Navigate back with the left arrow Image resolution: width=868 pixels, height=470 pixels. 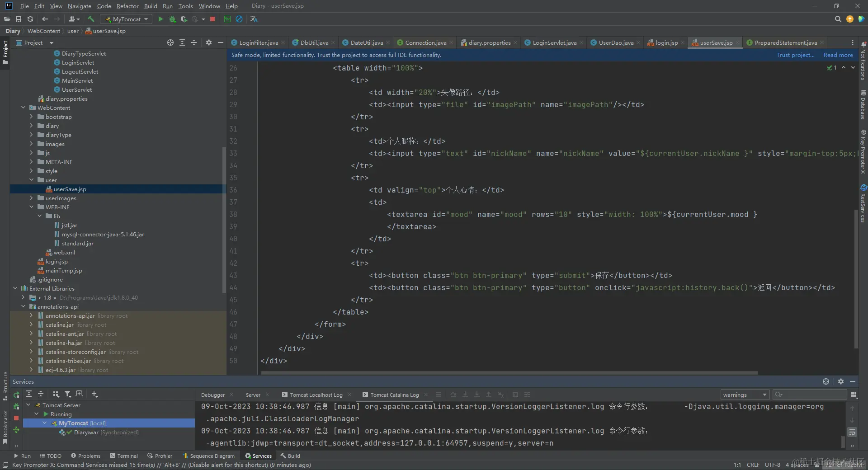tap(45, 19)
